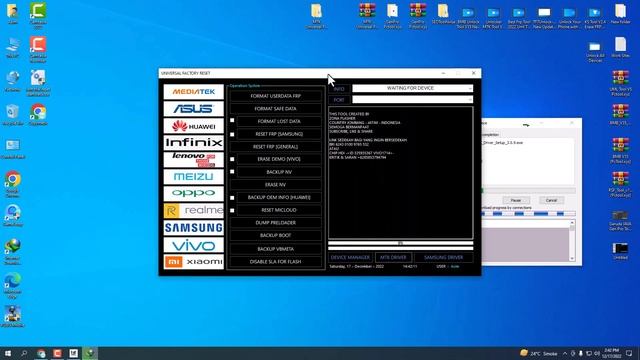This screenshot has width=640, height=360.
Task: Choose the Huawei brand logo
Action: coord(193,126)
